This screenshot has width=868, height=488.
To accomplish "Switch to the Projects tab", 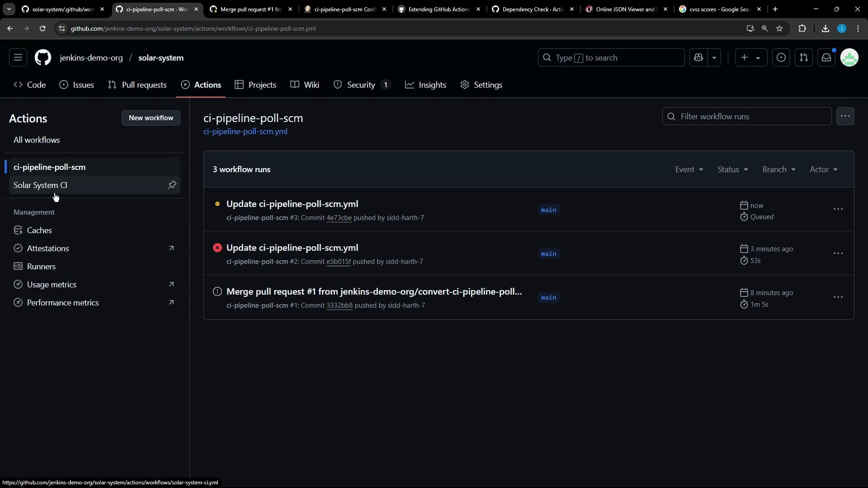I will (x=255, y=85).
